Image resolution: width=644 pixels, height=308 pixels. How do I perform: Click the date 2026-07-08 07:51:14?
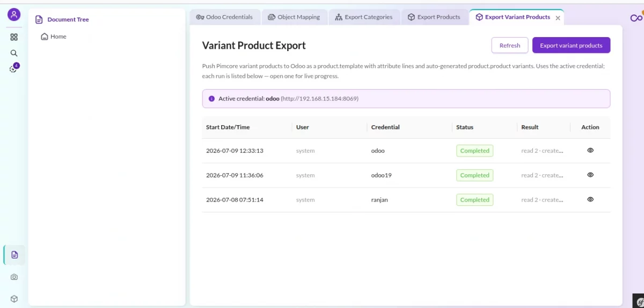pos(235,199)
